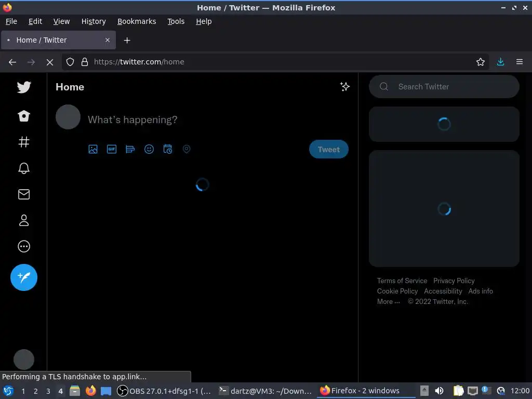532x399 pixels.
Task: Close the Home / Twitter tab
Action: (107, 40)
